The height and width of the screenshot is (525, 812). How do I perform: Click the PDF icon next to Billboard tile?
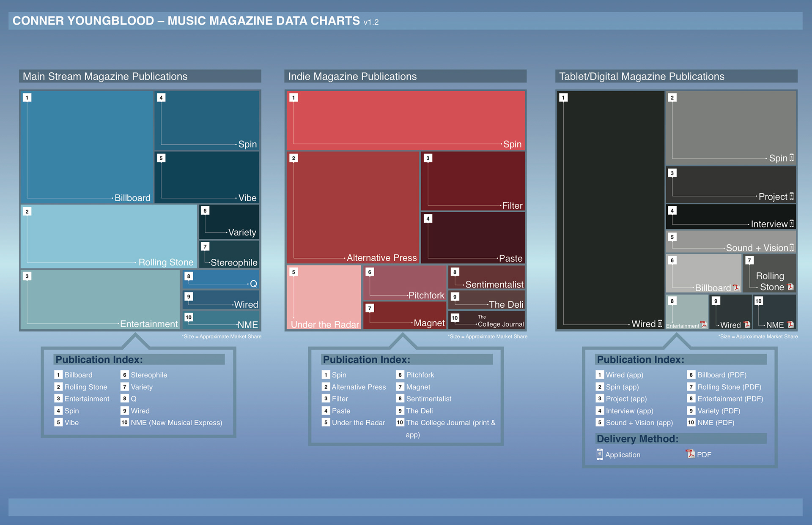(x=736, y=287)
